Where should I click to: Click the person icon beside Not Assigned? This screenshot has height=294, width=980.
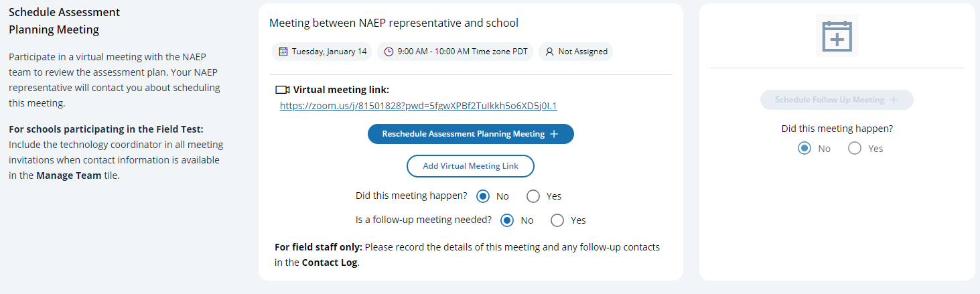[x=549, y=52]
